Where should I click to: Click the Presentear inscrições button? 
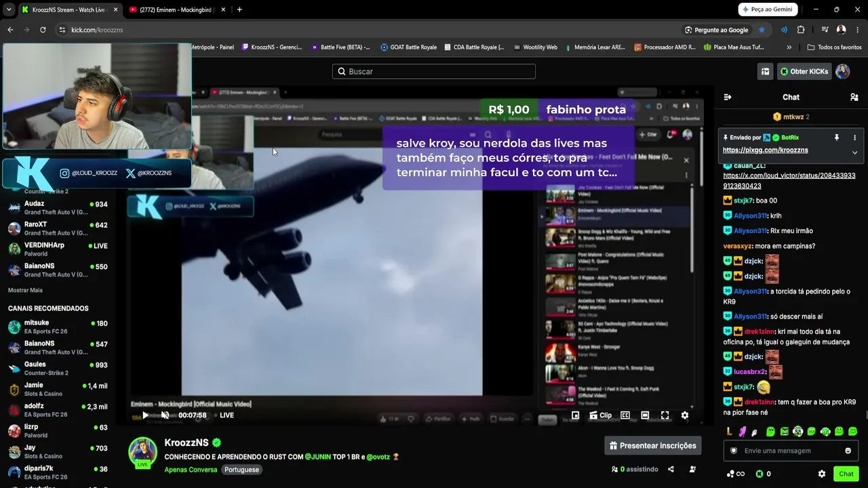click(652, 445)
